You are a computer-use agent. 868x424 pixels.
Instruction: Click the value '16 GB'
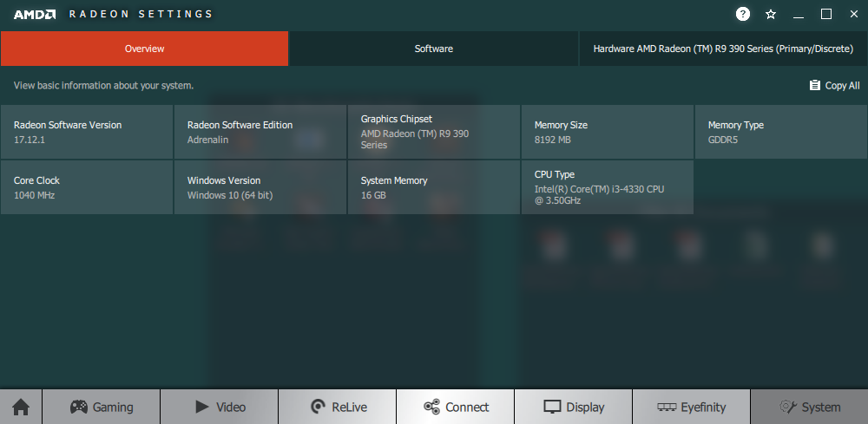coord(373,195)
